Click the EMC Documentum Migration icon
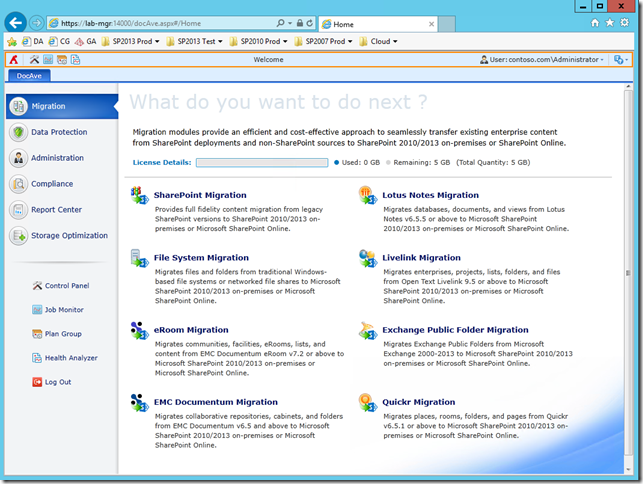 (139, 402)
